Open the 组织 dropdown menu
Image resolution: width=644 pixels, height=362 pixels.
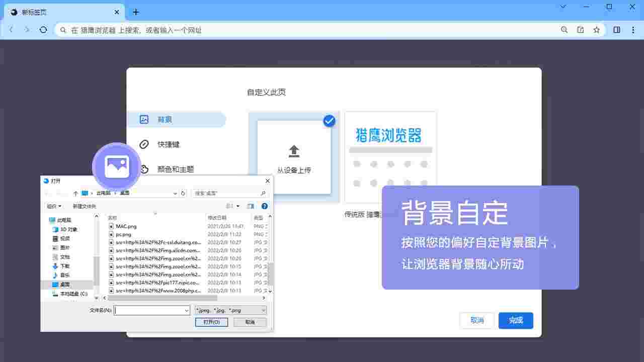click(54, 206)
